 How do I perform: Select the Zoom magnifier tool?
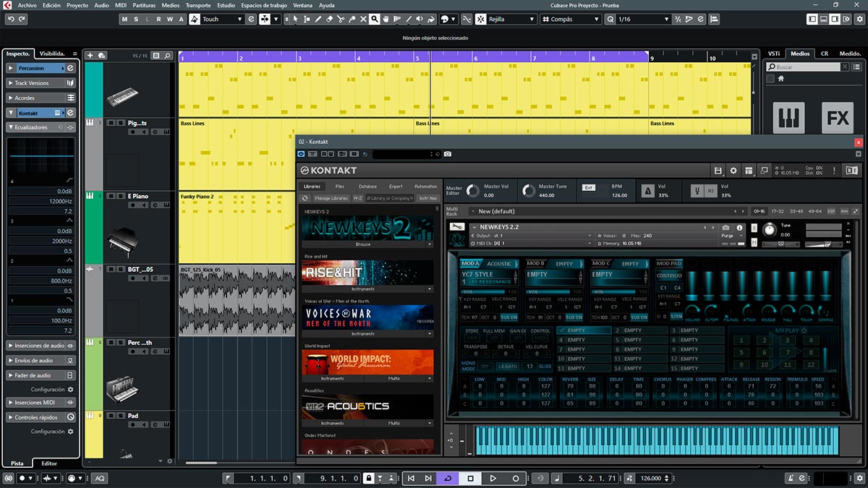click(374, 19)
